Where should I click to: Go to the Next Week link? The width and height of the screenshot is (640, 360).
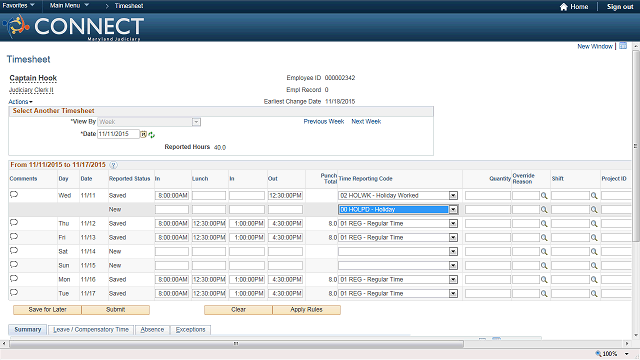point(366,122)
